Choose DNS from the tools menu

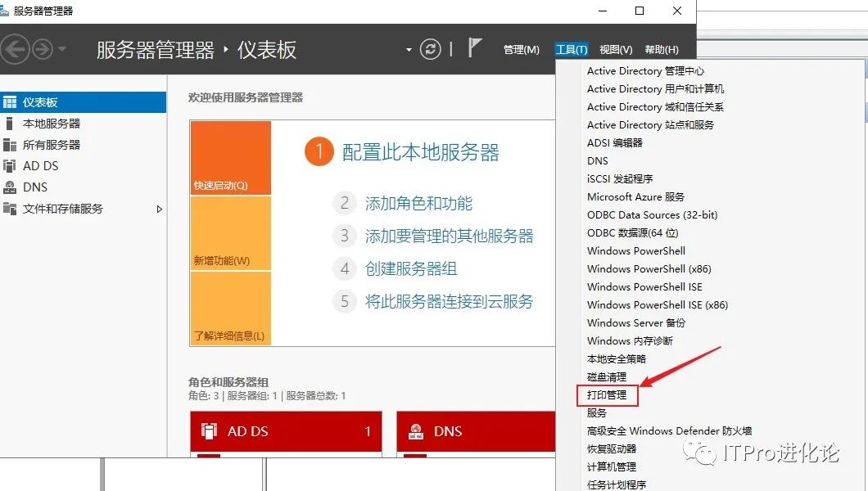tap(598, 161)
